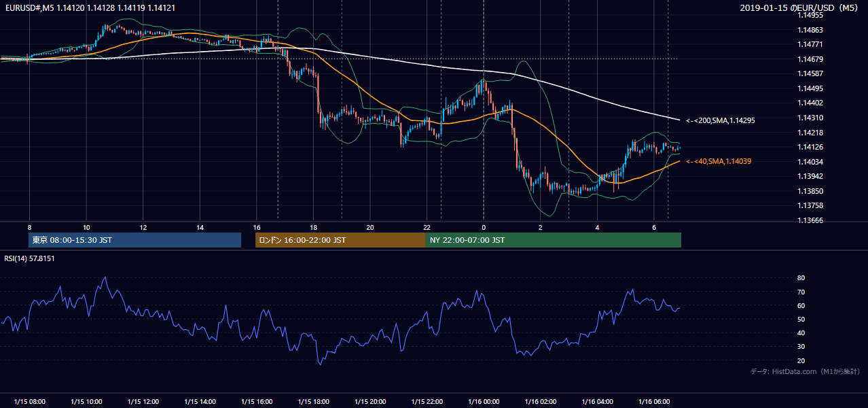
Task: Click the 1/15 20:00 time axis label
Action: tap(370, 402)
